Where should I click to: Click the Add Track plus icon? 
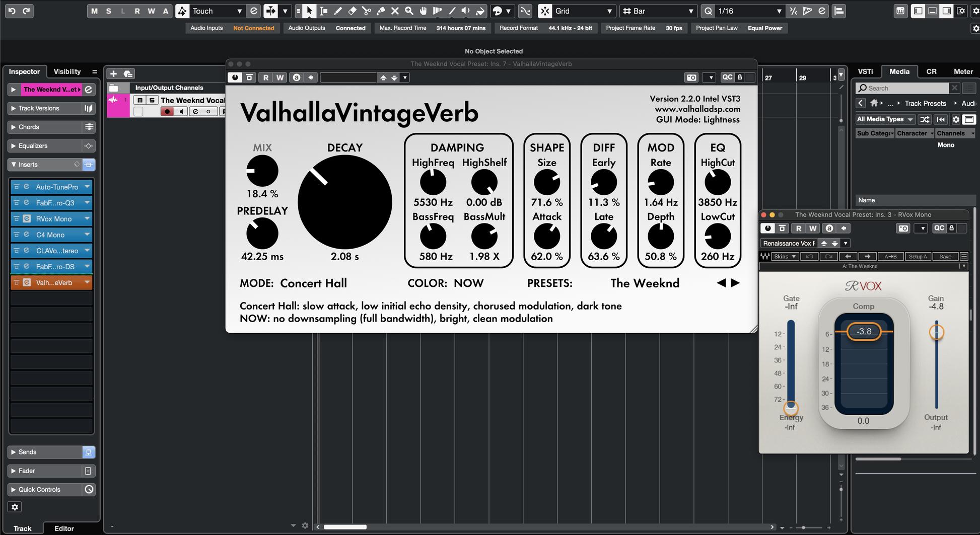pyautogui.click(x=113, y=74)
